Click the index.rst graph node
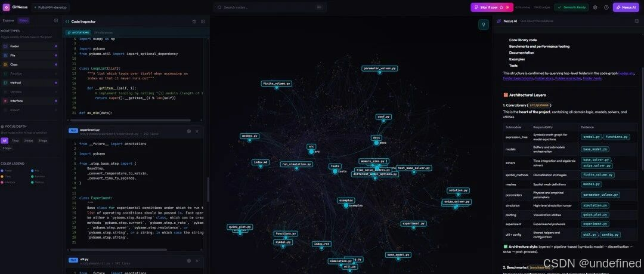This screenshot has width=644, height=274. pos(321,244)
